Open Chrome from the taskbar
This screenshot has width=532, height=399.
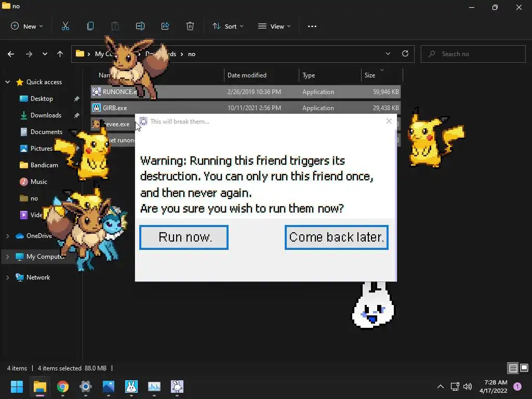click(63, 387)
